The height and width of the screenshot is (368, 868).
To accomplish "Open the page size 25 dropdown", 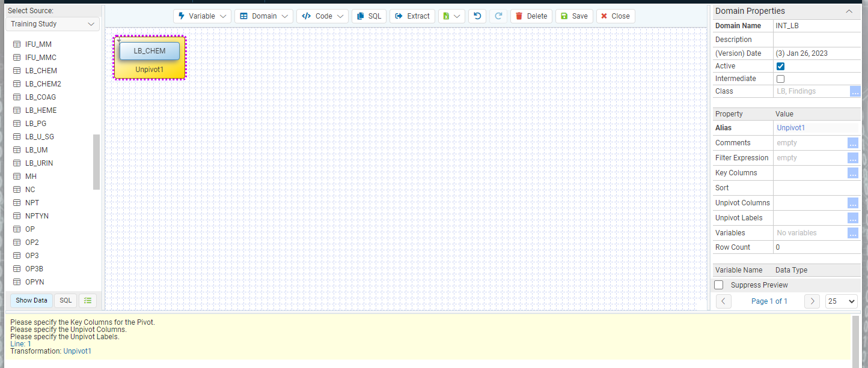I will [x=842, y=301].
